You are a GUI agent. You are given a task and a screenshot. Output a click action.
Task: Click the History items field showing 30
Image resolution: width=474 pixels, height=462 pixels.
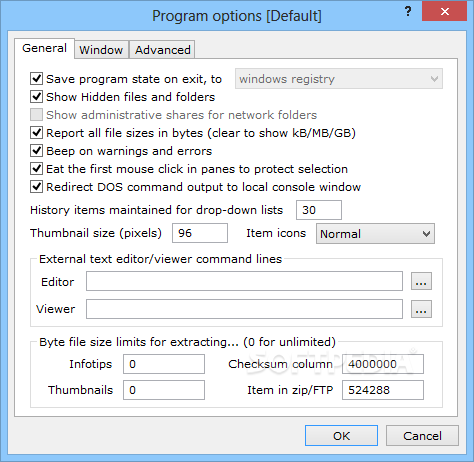(319, 210)
